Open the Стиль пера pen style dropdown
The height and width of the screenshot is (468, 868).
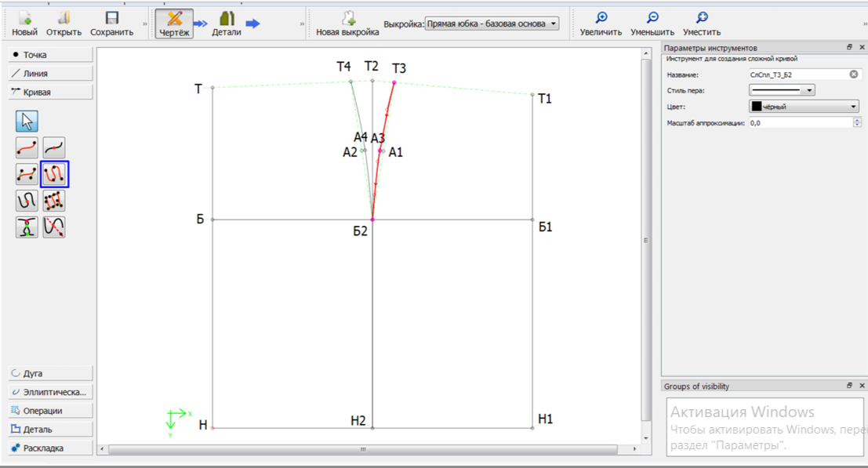pos(782,90)
